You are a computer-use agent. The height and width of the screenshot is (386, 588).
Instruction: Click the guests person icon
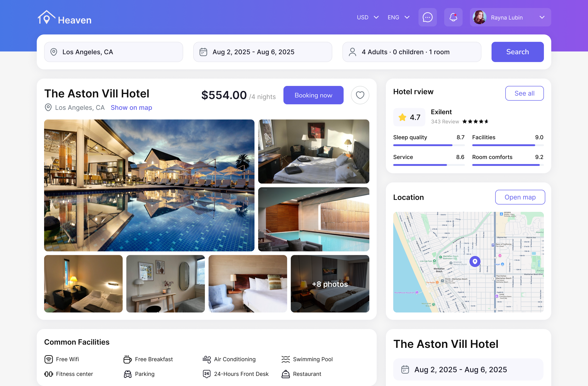[353, 52]
